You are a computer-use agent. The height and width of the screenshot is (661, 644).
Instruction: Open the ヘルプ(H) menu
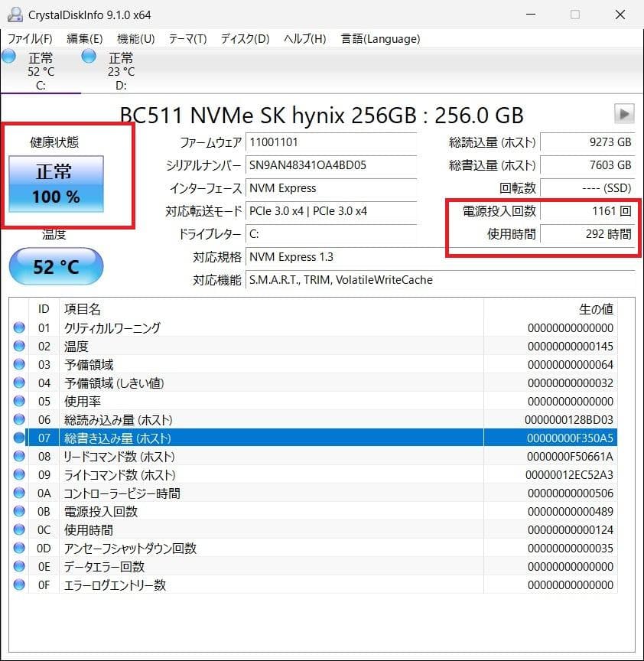tap(304, 39)
